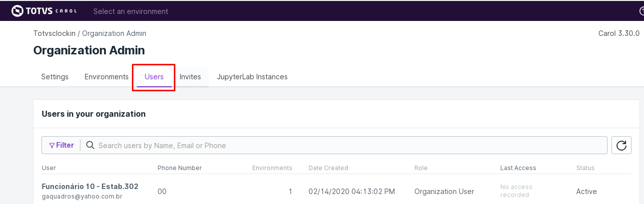Click the Totvsclockin breadcrumb link
Screen dimensions: 644x204
click(x=54, y=33)
